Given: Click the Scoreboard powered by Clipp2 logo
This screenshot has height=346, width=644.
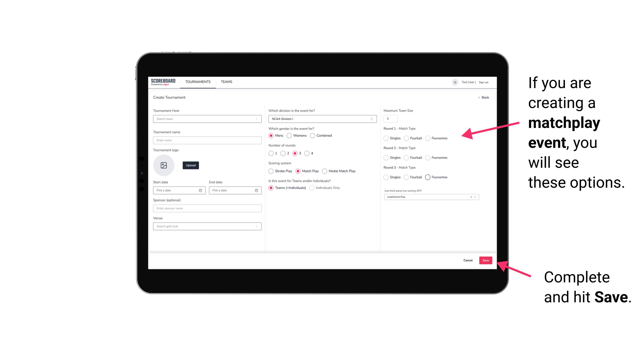Looking at the screenshot, I should click(x=164, y=82).
